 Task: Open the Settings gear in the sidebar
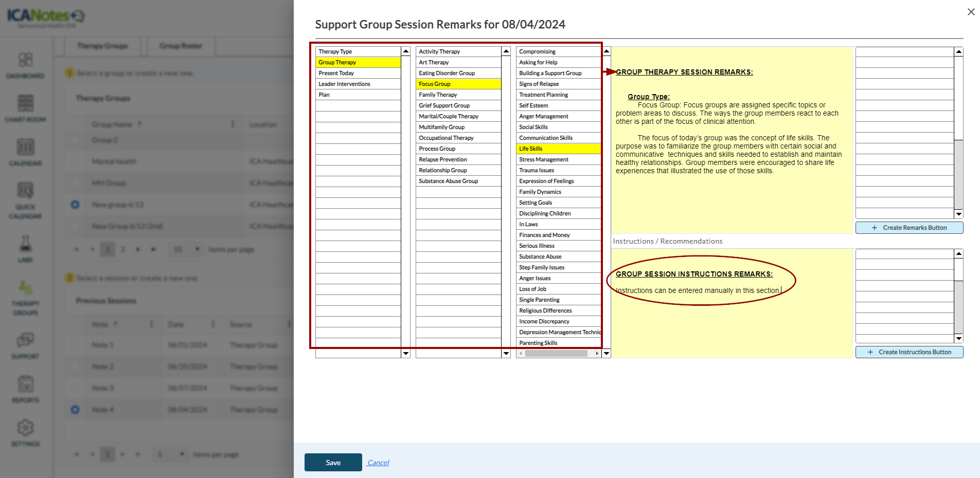click(26, 432)
